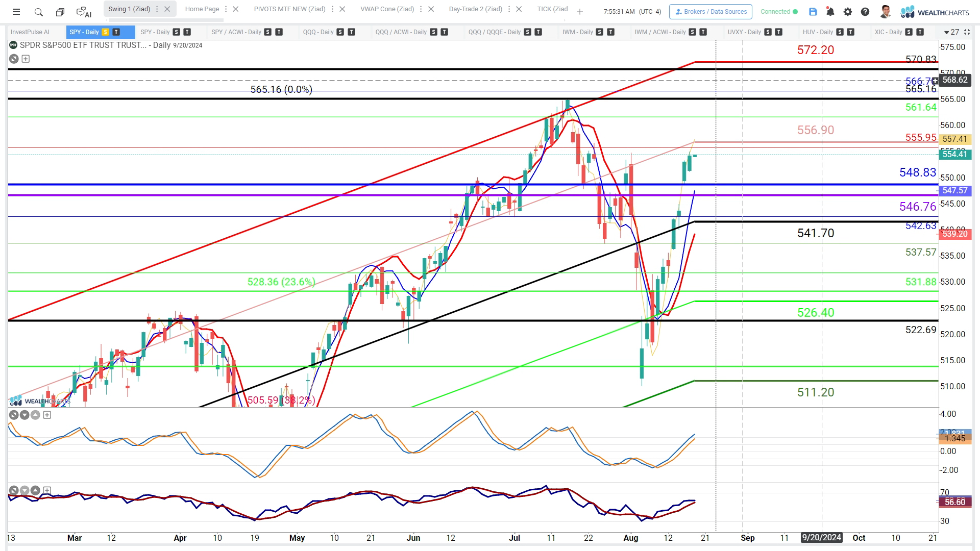Screen dimensions: 980x551
Task: Switch to TICK workspace tab
Action: 552,9
